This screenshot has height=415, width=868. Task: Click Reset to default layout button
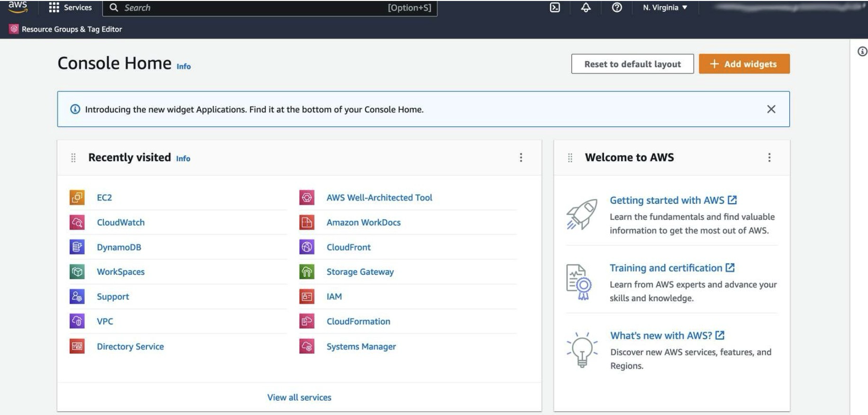[632, 64]
